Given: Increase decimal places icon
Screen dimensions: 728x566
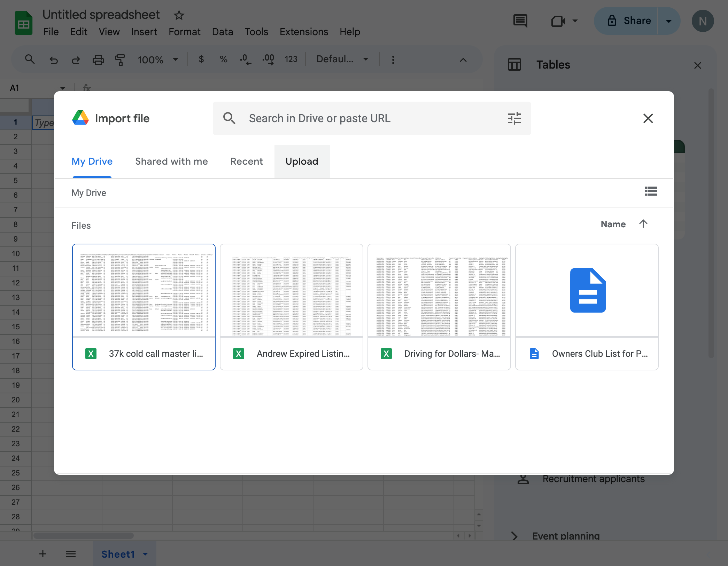Looking at the screenshot, I should [268, 60].
